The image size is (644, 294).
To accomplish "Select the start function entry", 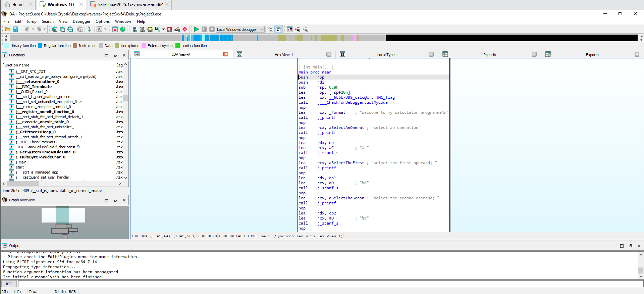I will (x=20, y=167).
